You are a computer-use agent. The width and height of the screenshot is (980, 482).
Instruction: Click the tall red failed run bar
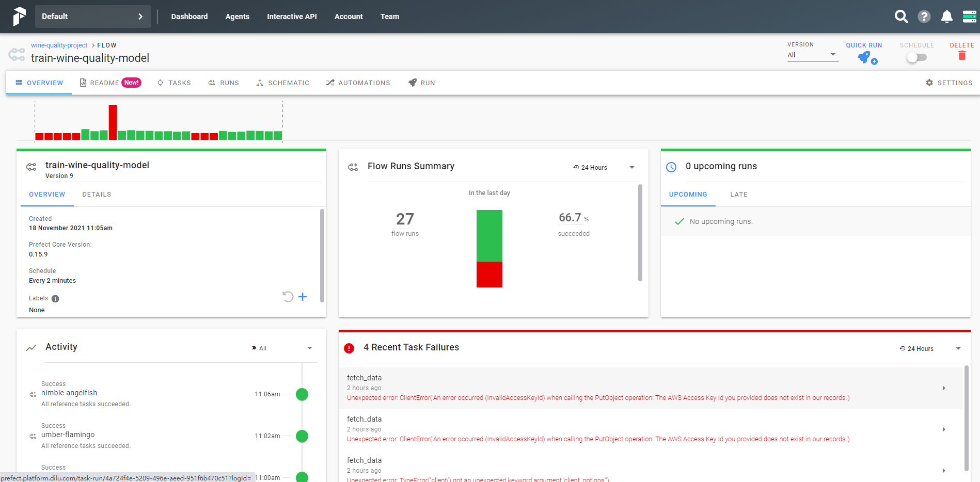point(113,122)
